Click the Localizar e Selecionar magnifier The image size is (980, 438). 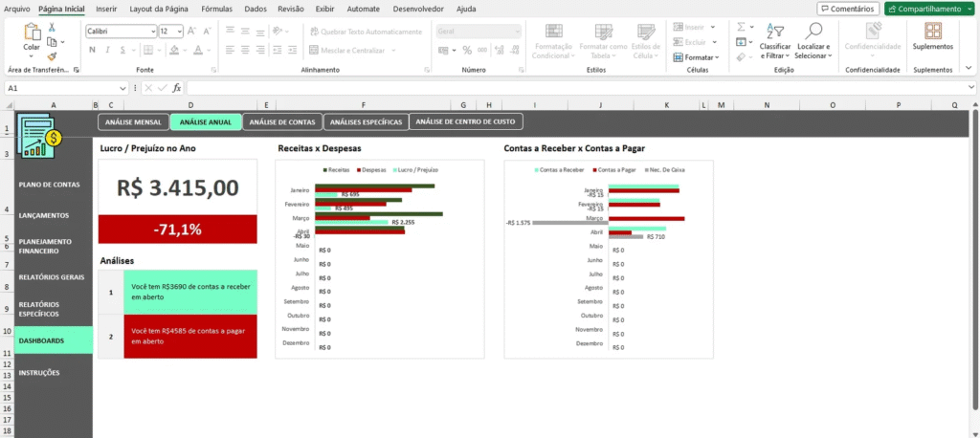813,31
